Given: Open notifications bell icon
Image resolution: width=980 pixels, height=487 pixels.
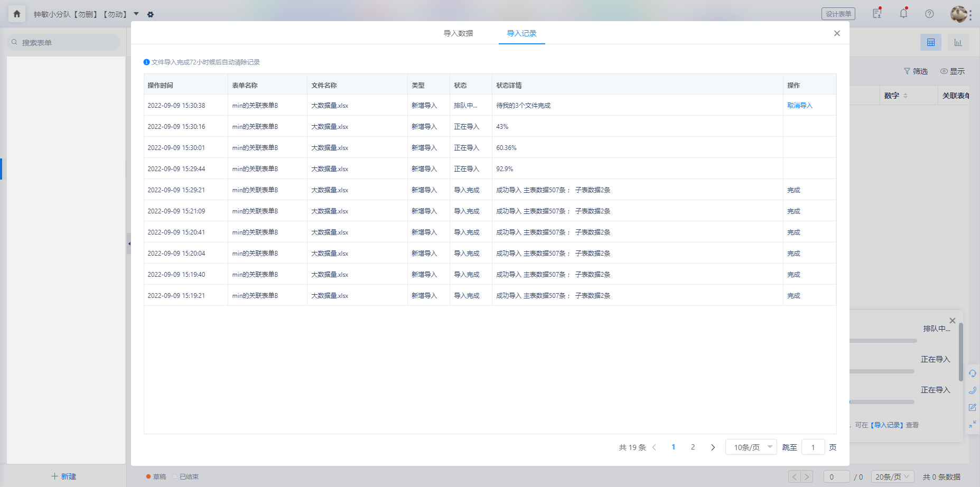Looking at the screenshot, I should click(x=903, y=13).
